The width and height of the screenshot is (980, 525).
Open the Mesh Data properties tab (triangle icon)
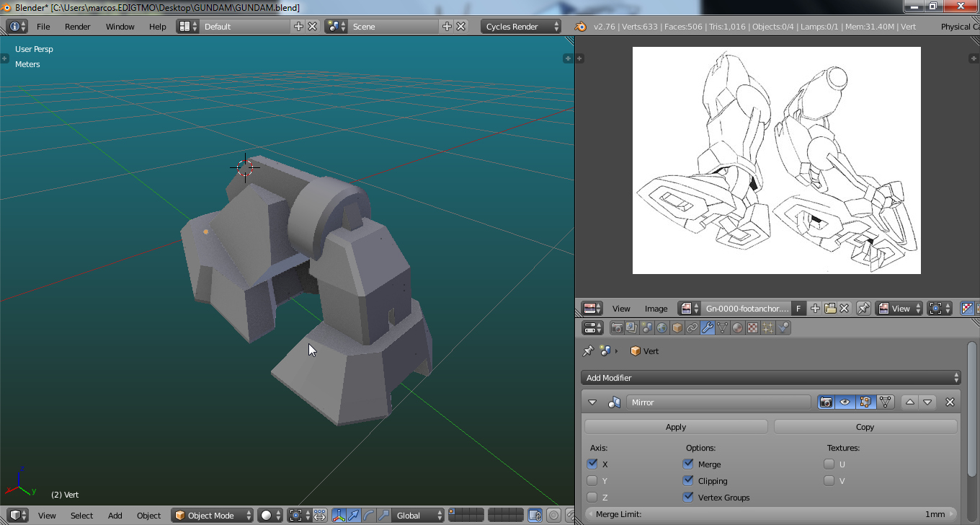(722, 328)
